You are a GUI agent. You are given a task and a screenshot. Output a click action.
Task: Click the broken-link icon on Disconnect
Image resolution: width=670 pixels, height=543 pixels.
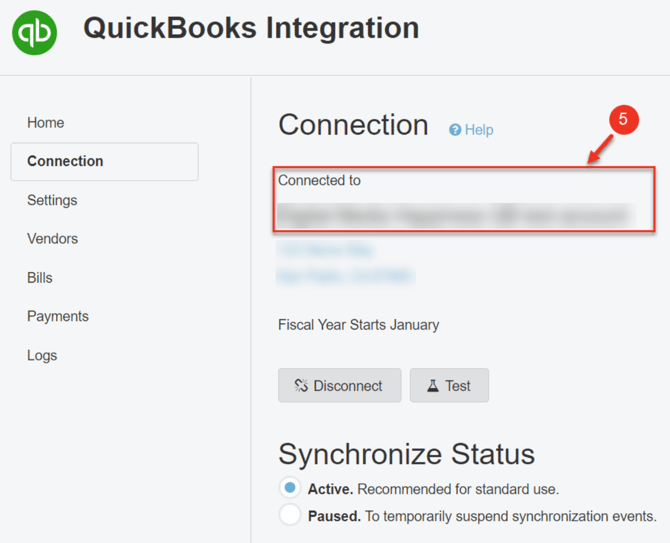[300, 386]
